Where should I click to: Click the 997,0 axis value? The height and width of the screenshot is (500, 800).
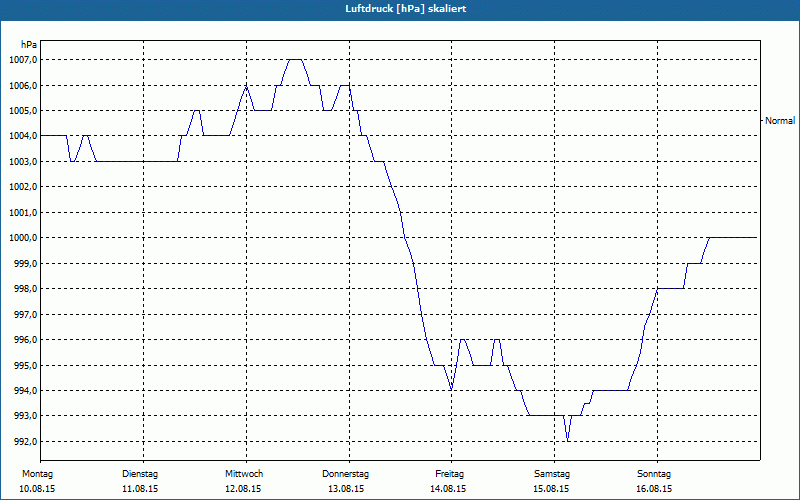(25, 314)
